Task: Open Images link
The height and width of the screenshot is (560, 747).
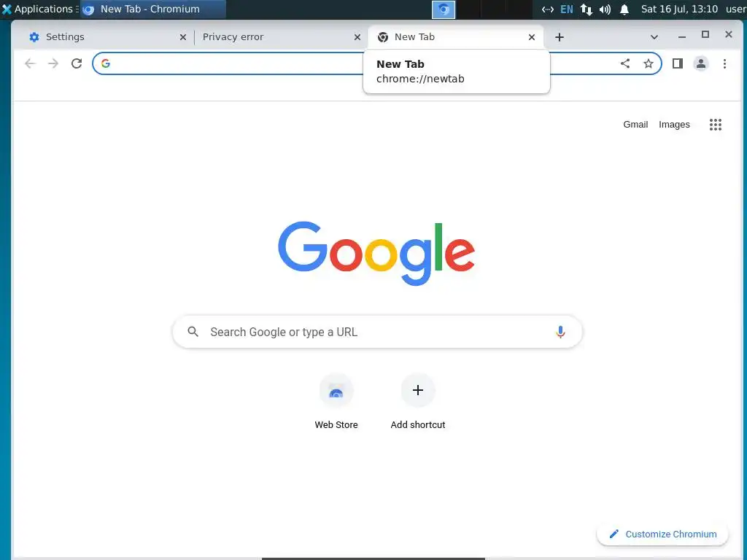Action: pos(674,124)
